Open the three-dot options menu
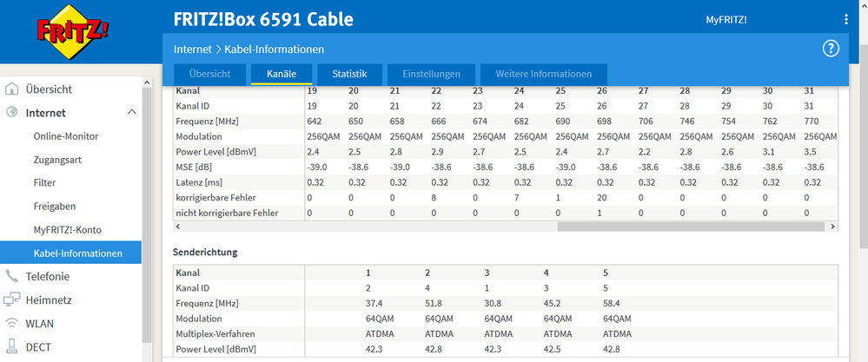The image size is (868, 362). 846,19
